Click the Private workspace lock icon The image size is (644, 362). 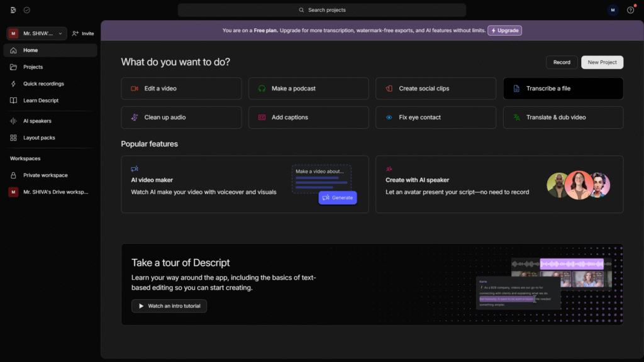coord(14,175)
